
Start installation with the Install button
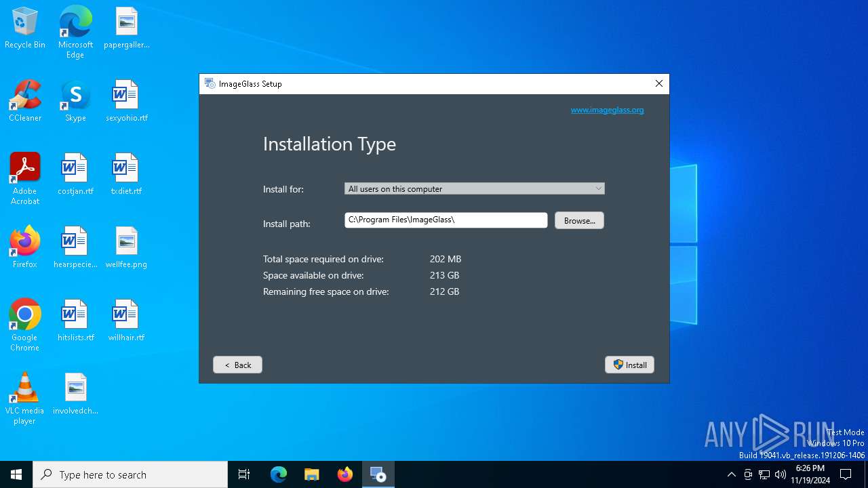(x=629, y=365)
